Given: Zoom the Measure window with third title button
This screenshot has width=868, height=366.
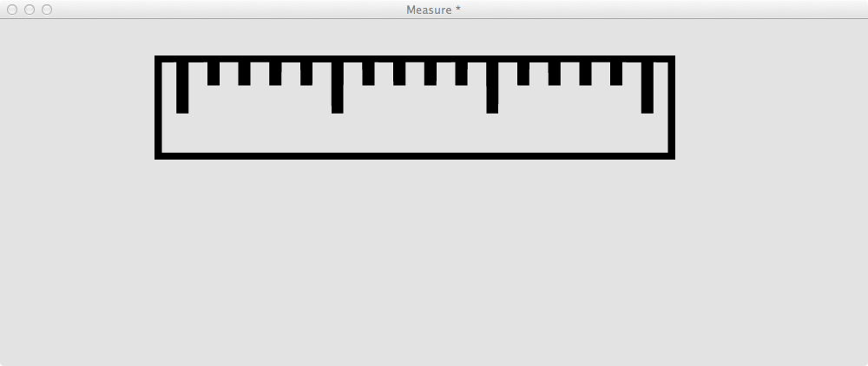Looking at the screenshot, I should [47, 10].
